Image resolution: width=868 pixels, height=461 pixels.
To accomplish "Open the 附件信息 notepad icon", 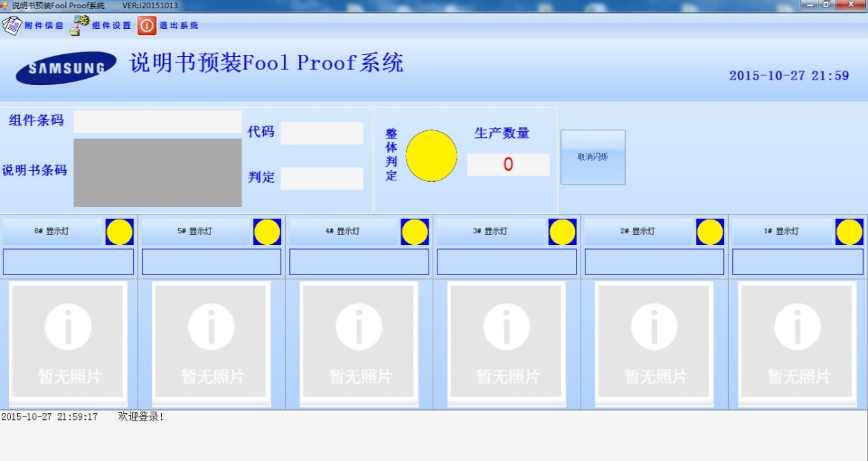I will coord(12,25).
